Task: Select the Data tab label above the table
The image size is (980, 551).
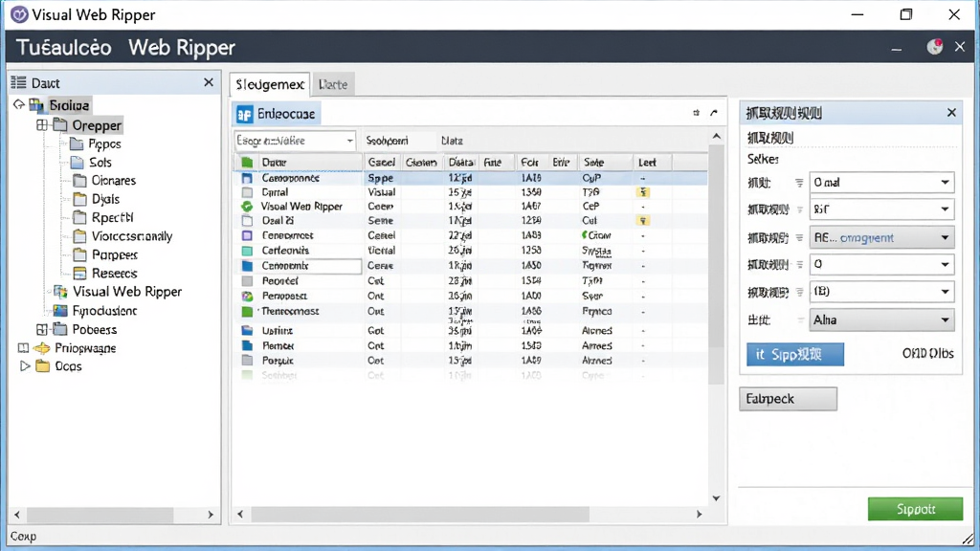Action: click(452, 141)
